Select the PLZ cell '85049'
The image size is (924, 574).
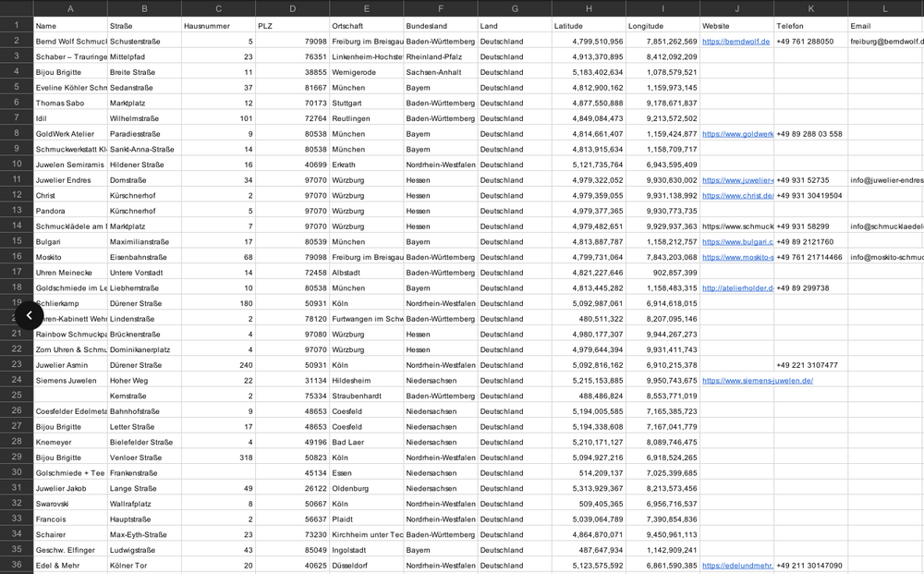293,550
